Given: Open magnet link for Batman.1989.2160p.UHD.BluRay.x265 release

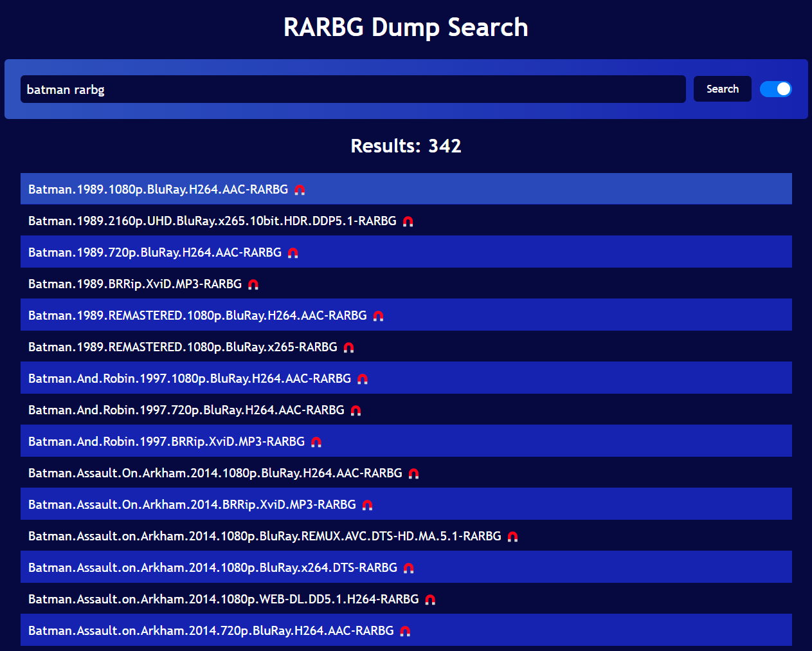Looking at the screenshot, I should 408,221.
